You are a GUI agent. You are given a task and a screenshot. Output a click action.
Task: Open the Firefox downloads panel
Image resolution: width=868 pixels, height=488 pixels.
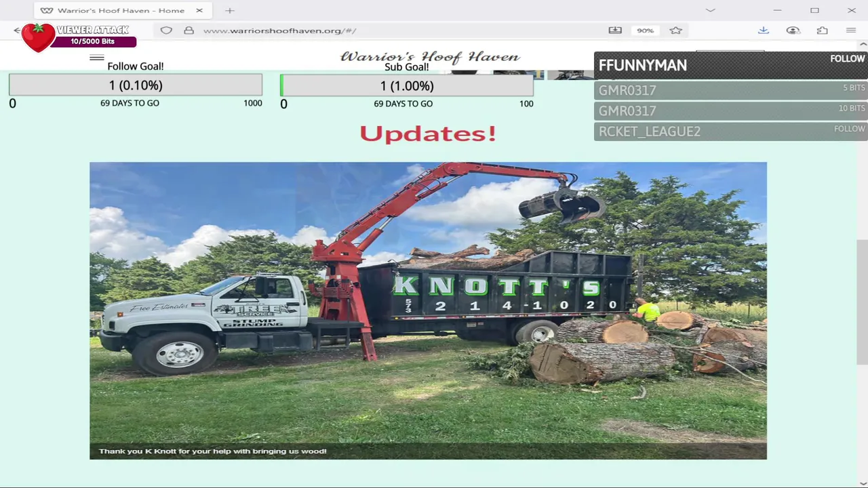763,30
